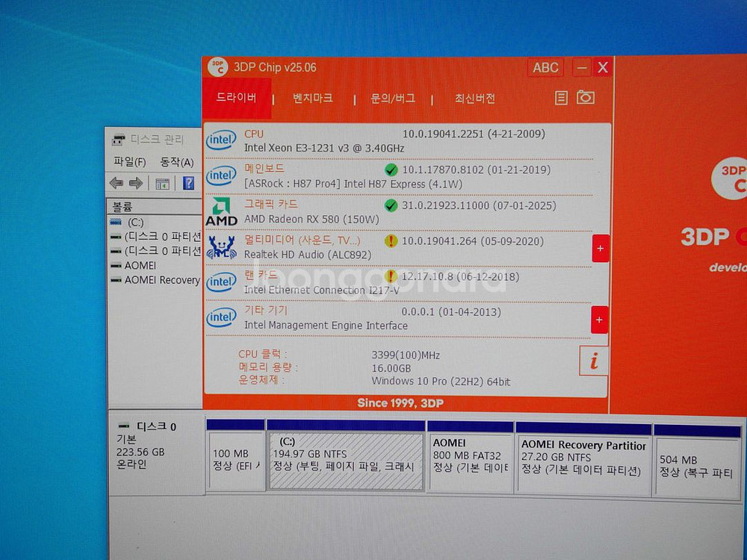Click 'Windows 10 Pro (22H2) 64bit' text
Viewport: 747px width, 560px height.
pos(441,382)
